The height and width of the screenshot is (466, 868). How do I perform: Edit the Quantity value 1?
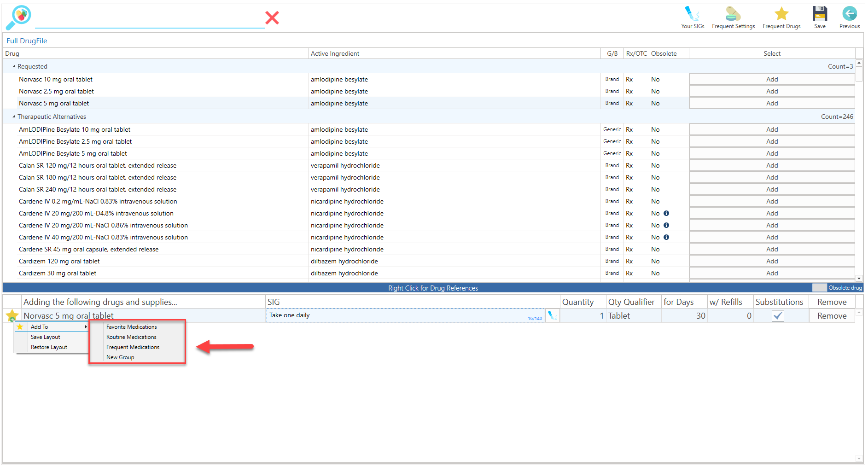(x=583, y=316)
